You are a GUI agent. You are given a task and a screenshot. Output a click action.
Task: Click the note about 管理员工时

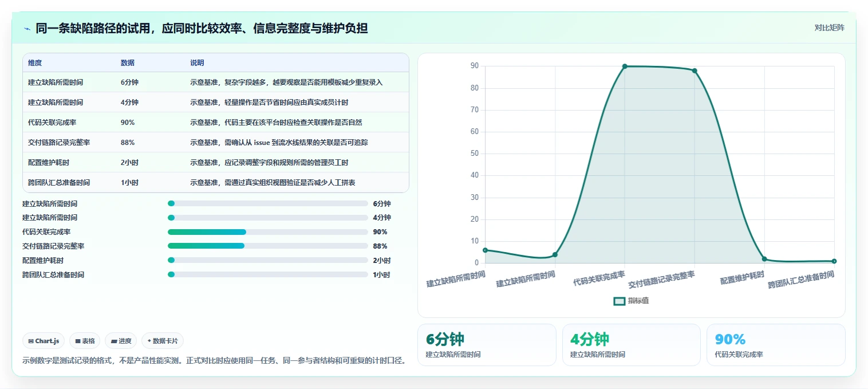(269, 163)
